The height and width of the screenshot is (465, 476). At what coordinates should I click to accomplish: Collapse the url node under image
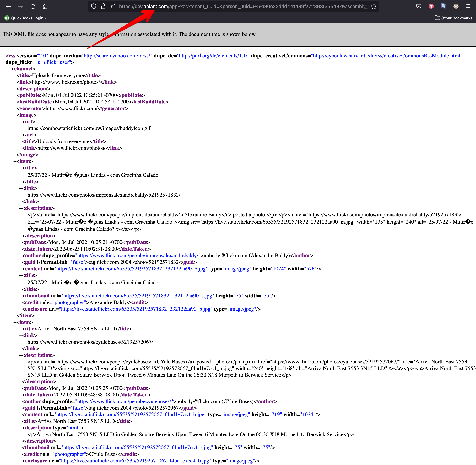point(20,122)
